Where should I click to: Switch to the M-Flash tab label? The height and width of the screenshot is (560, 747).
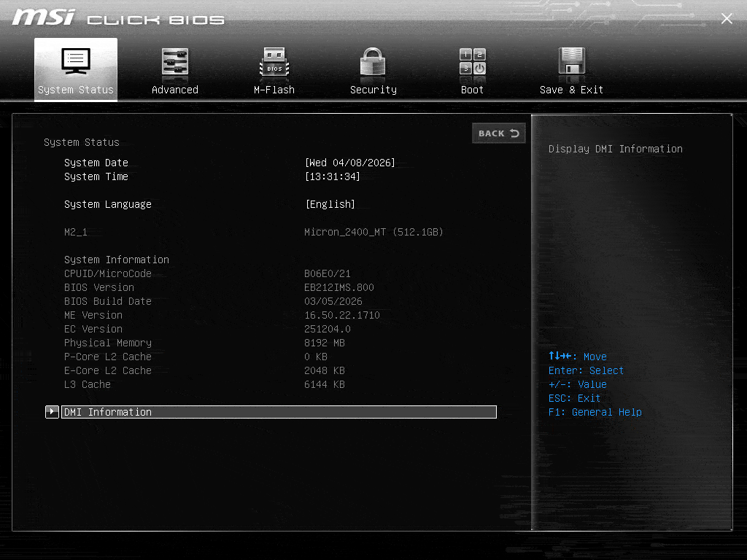point(274,90)
